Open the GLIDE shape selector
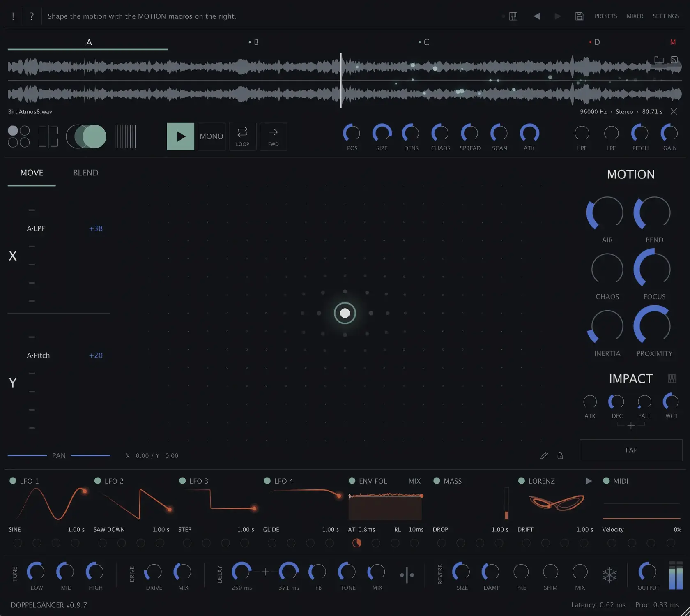The height and width of the screenshot is (616, 690). point(271,529)
